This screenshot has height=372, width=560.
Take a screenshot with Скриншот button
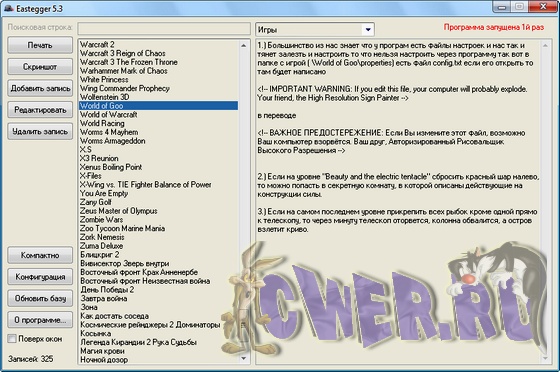point(40,67)
